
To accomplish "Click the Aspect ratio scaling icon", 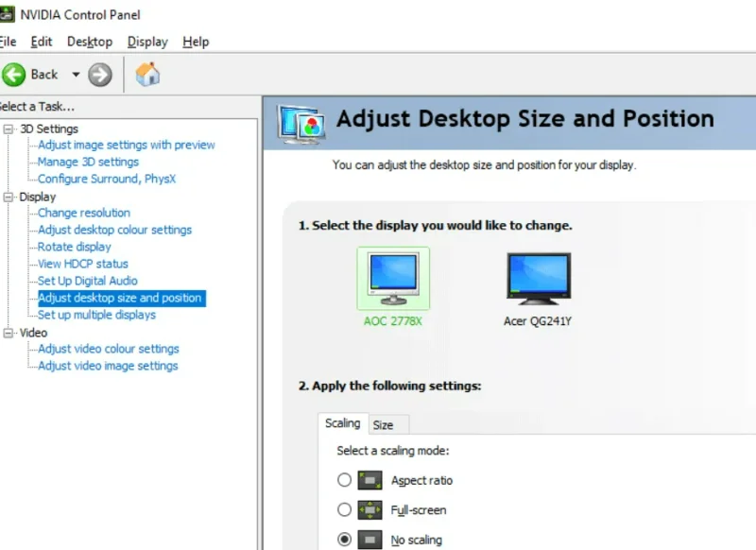I will (369, 480).
